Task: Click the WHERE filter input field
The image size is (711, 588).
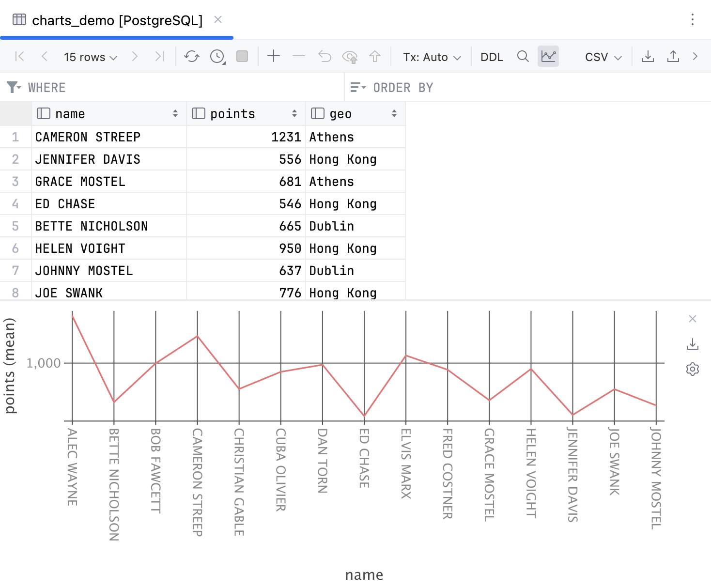Action: point(145,87)
